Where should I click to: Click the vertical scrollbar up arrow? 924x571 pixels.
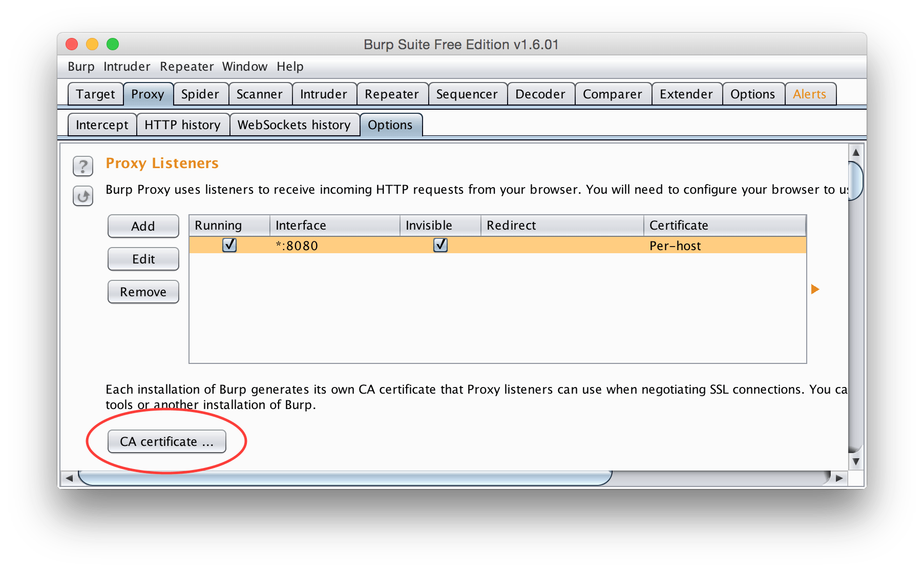point(856,153)
